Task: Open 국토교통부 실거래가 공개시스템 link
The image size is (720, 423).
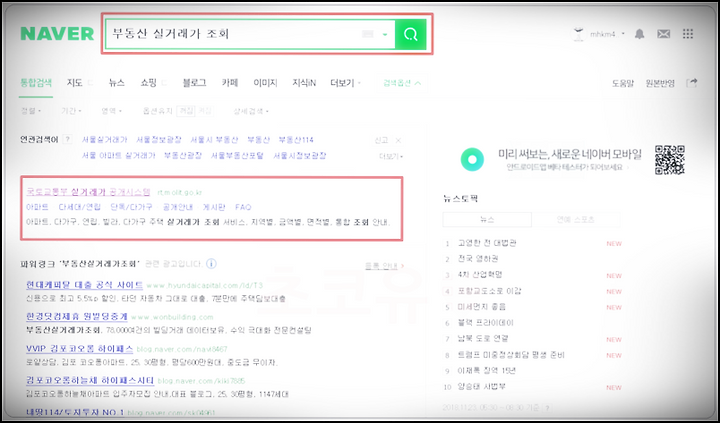Action: tap(89, 192)
